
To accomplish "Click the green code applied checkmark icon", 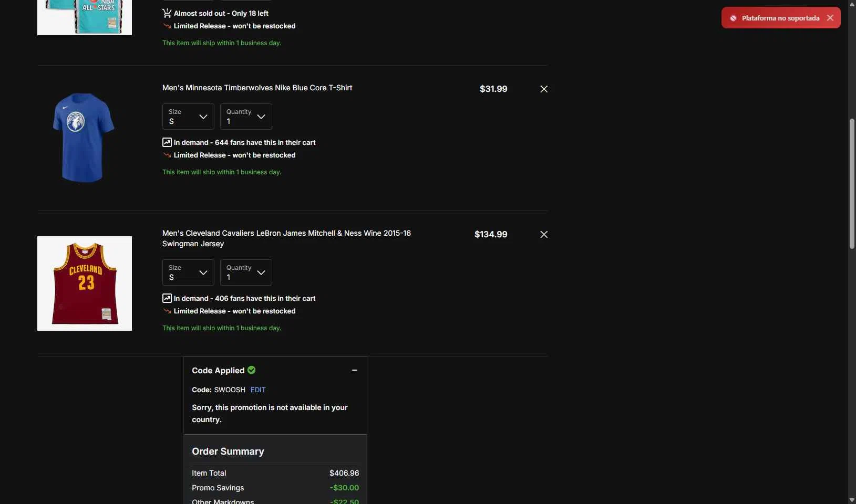I will [252, 370].
